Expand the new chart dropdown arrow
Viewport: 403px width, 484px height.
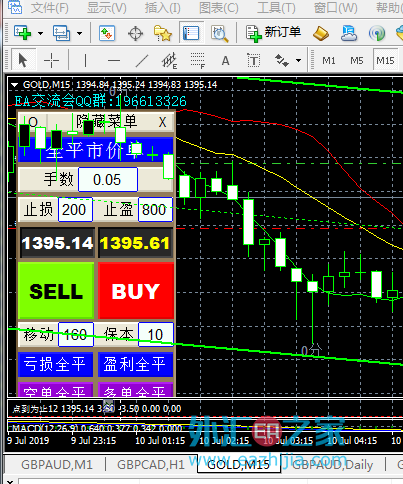point(40,33)
